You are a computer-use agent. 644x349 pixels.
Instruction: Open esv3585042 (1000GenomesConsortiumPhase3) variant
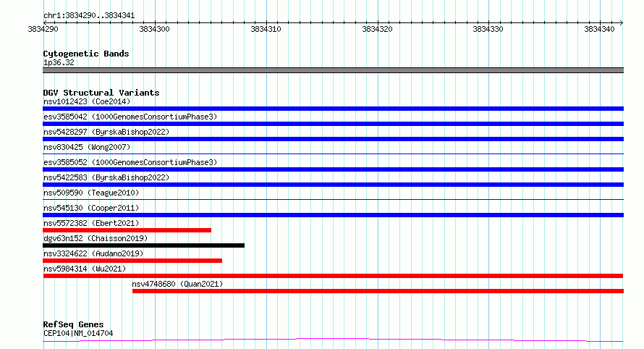pos(130,117)
